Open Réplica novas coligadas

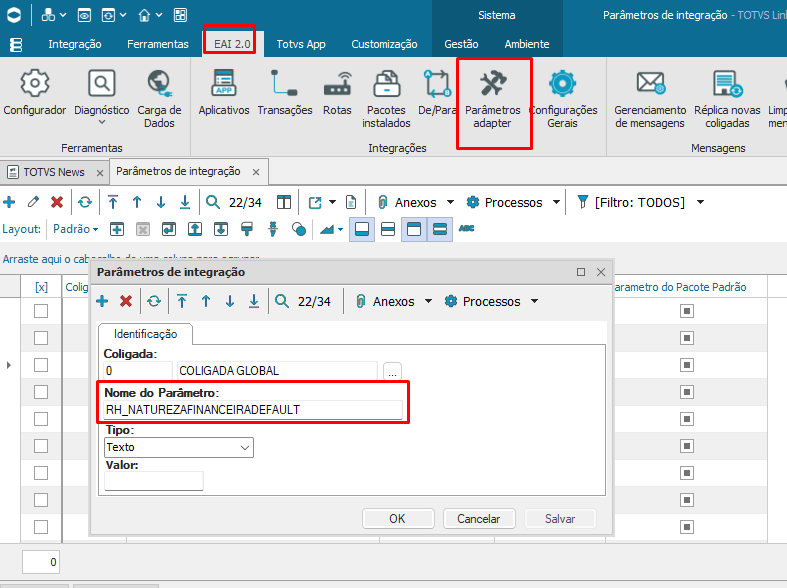[727, 99]
